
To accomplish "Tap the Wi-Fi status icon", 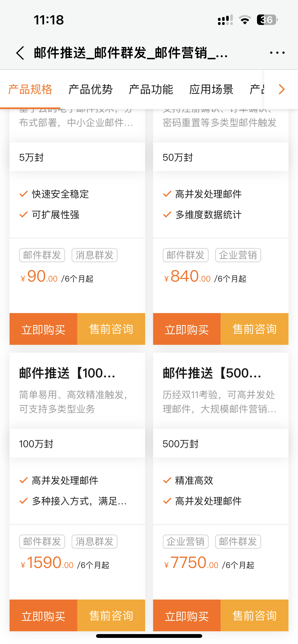I will [245, 20].
